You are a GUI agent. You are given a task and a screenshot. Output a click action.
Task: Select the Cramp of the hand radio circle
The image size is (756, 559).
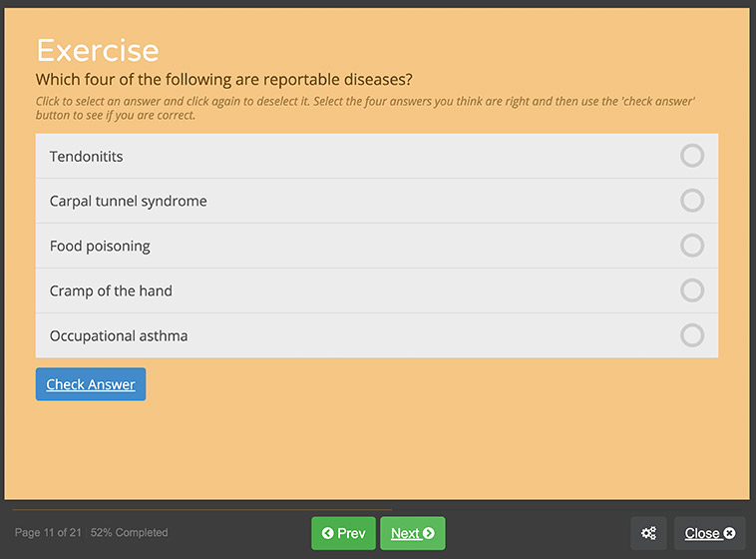[x=691, y=290]
